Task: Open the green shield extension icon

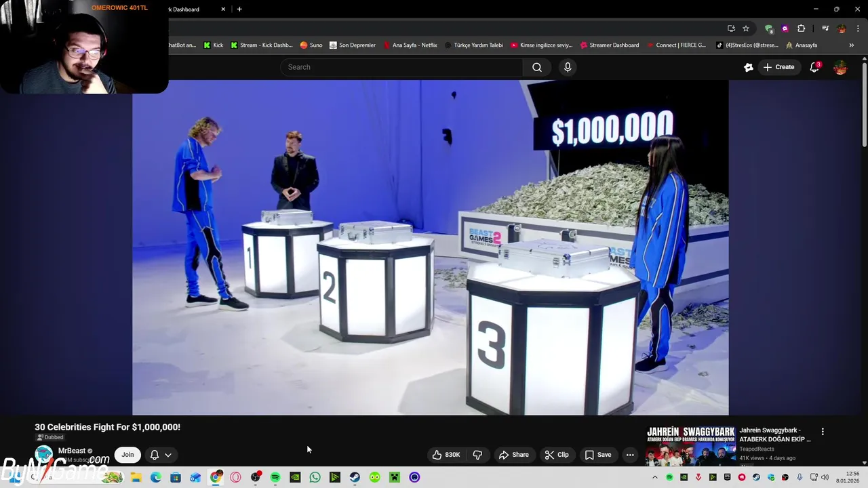Action: pos(768,28)
